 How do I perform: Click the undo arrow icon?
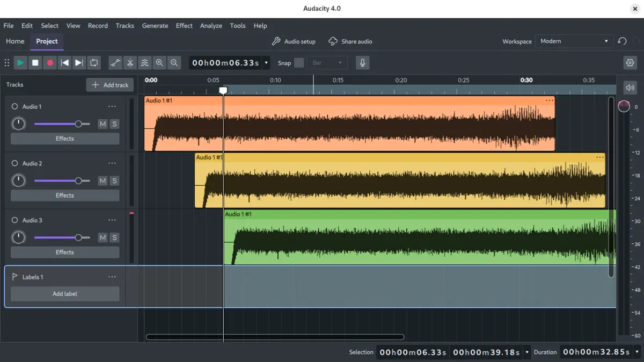coord(622,41)
